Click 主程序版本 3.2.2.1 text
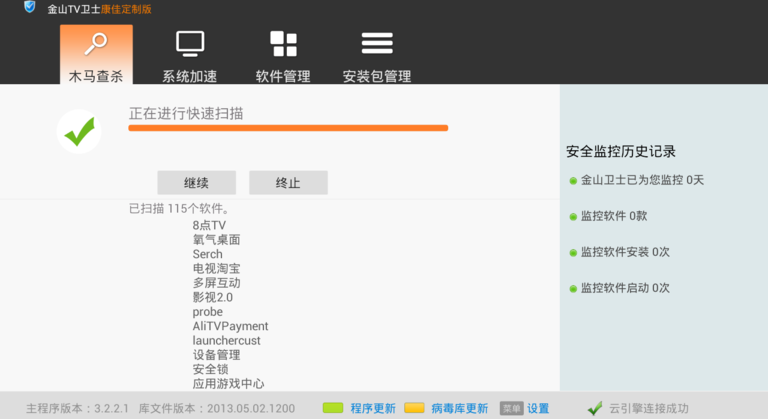 pos(77,408)
